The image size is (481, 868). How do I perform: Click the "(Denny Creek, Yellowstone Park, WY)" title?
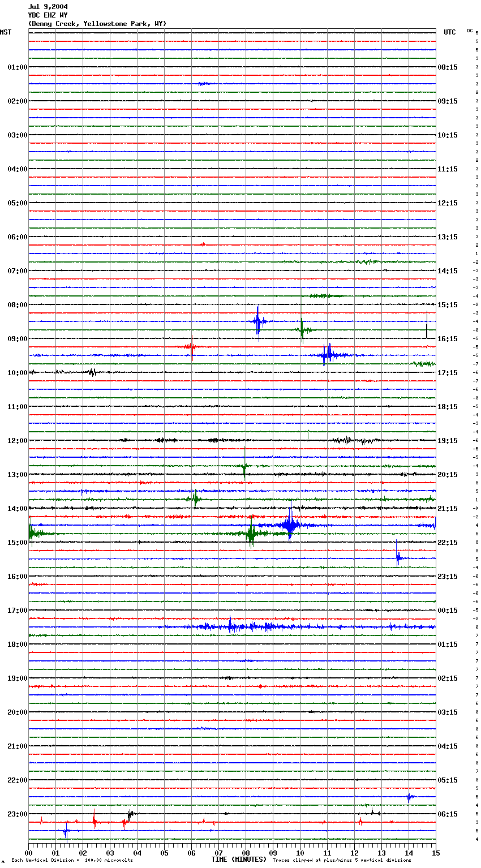pos(97,24)
